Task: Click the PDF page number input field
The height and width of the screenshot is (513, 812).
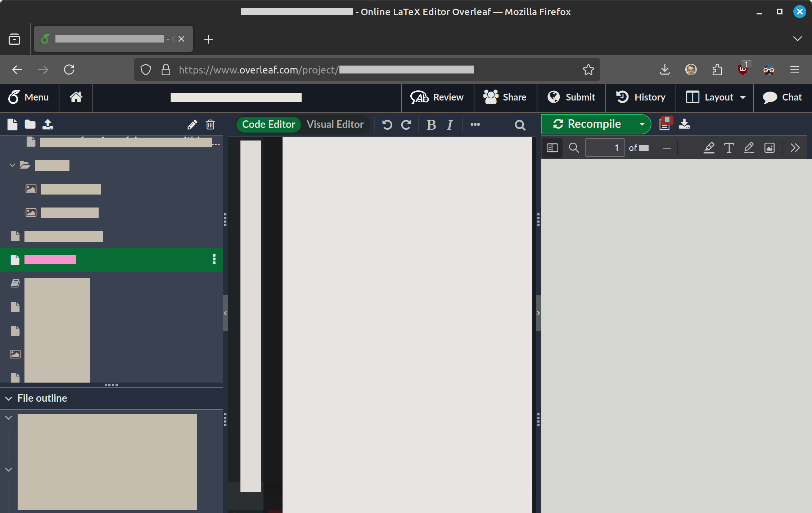Action: point(605,148)
